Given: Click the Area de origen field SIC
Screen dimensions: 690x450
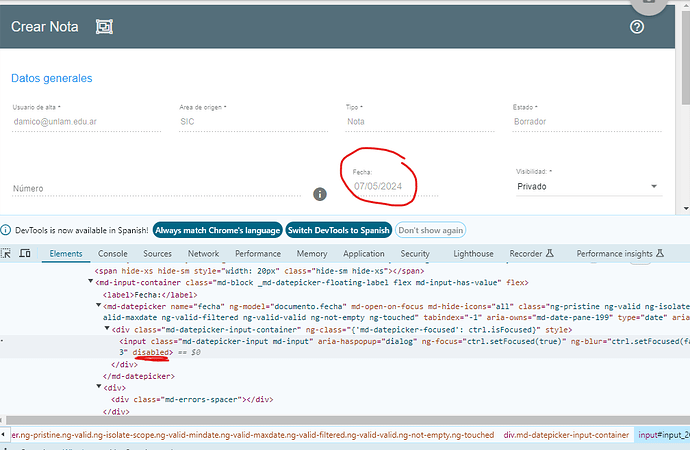Looking at the screenshot, I should pyautogui.click(x=253, y=121).
